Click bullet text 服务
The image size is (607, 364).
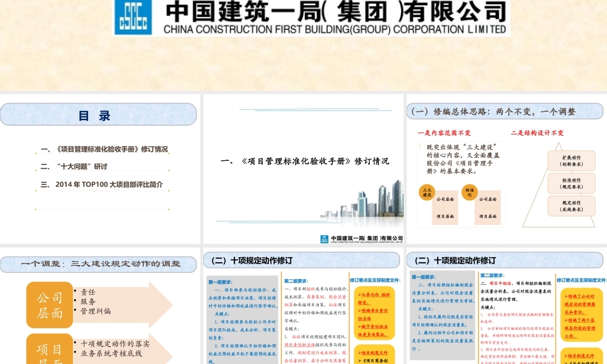pos(87,302)
